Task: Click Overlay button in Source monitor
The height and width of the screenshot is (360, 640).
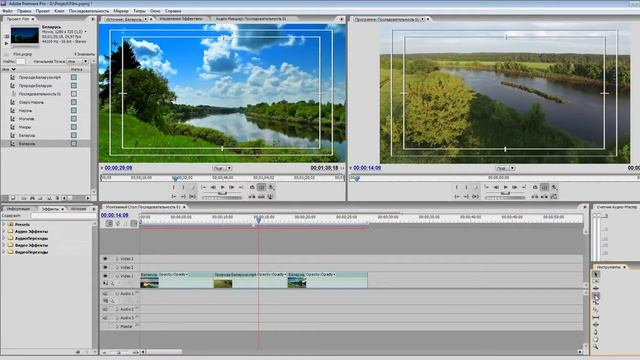Action: click(261, 197)
